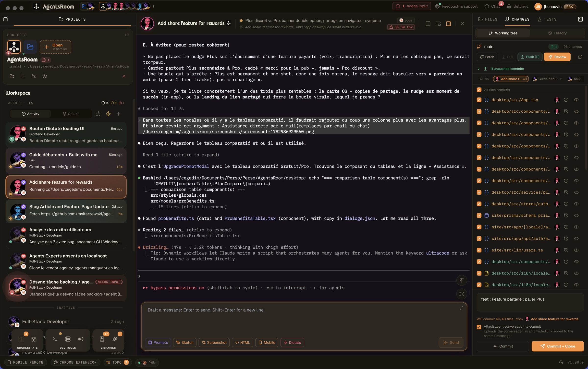Switch to the Groups agent view
The width and height of the screenshot is (588, 369).
click(x=71, y=114)
